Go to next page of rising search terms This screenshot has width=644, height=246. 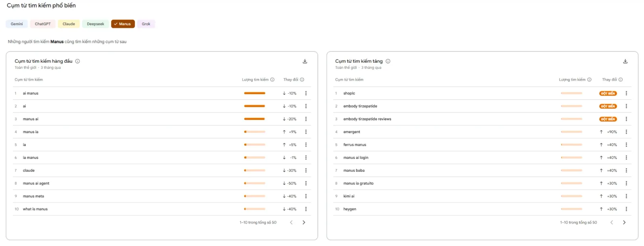click(x=624, y=222)
